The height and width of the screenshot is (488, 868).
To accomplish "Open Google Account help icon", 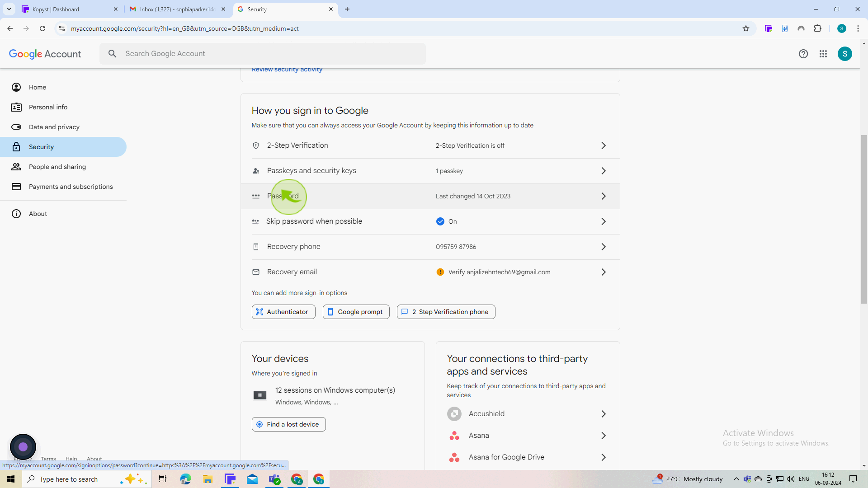I will coord(803,54).
